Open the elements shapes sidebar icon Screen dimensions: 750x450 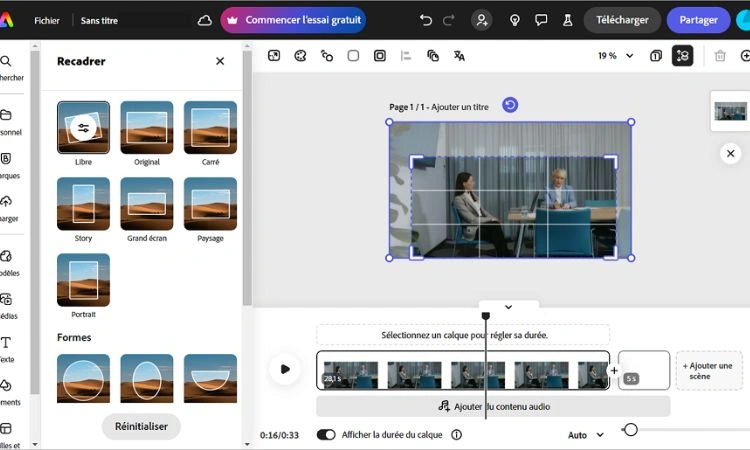click(x=6, y=385)
